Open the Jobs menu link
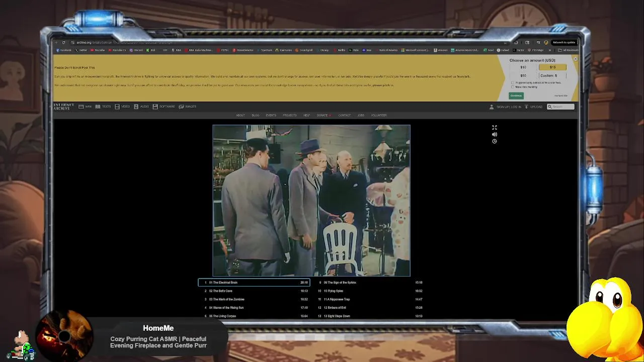 361,115
